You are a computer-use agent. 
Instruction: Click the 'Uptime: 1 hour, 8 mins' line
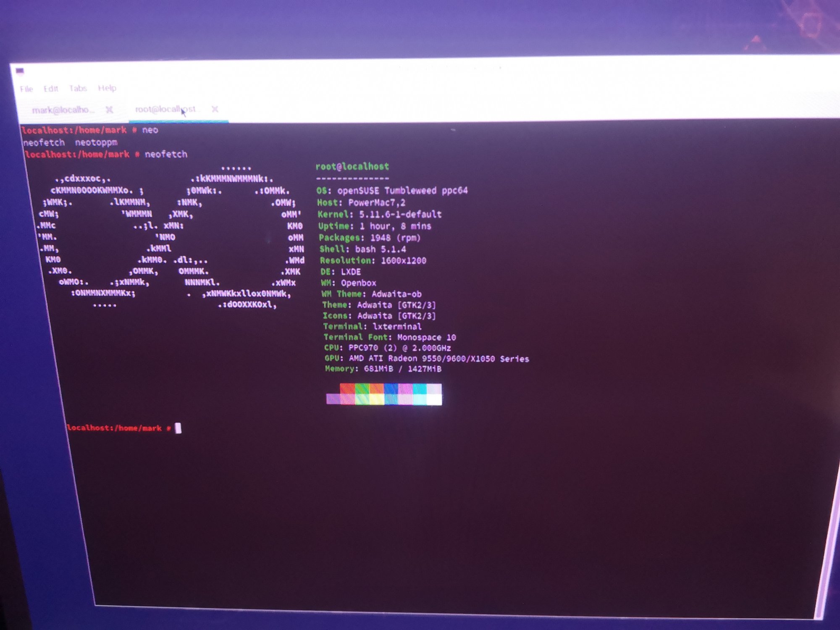375,226
